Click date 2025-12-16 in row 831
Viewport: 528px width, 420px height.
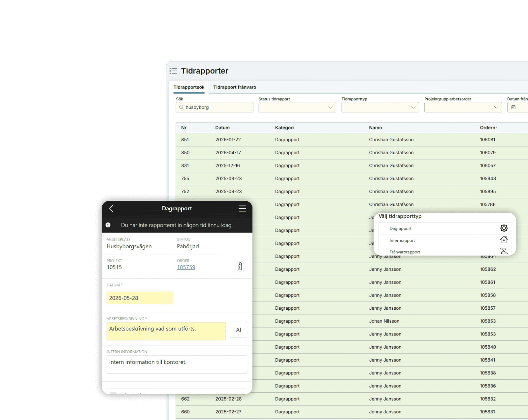(227, 165)
